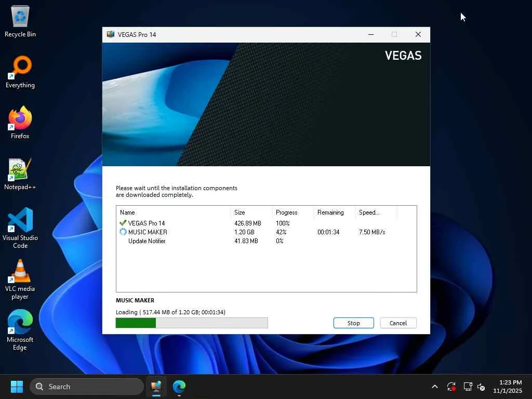This screenshot has height=399, width=532.
Task: Click the Loading status text line
Action: pyautogui.click(x=170, y=312)
